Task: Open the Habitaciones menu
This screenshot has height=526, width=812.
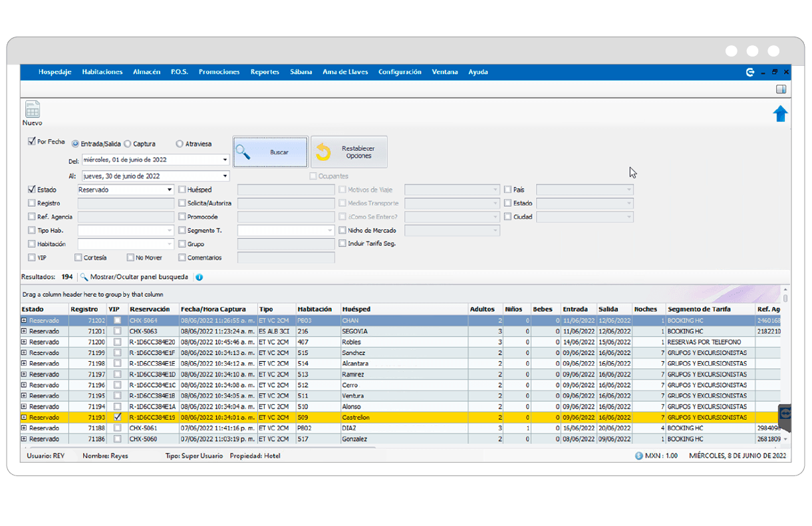Action: pyautogui.click(x=102, y=72)
